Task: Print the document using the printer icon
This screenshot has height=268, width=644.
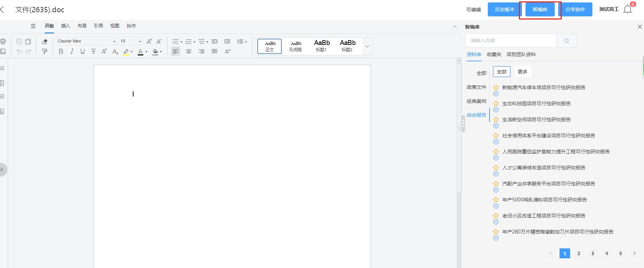Action: pos(3,41)
